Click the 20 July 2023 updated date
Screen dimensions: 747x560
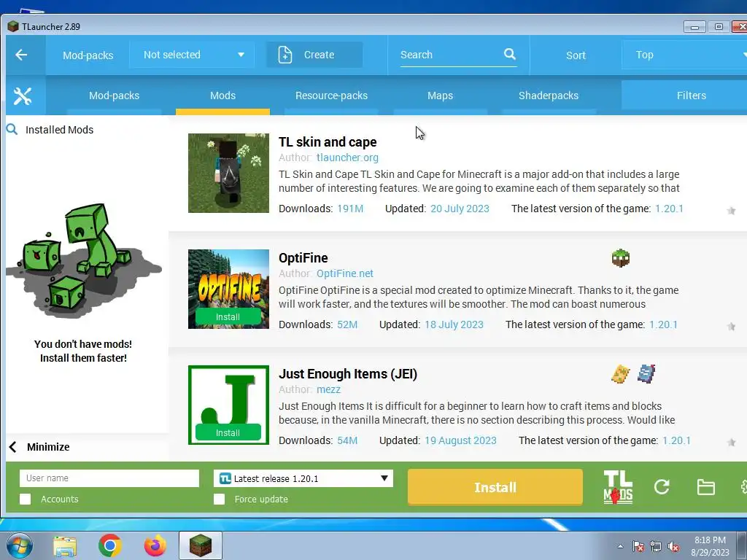click(x=460, y=209)
